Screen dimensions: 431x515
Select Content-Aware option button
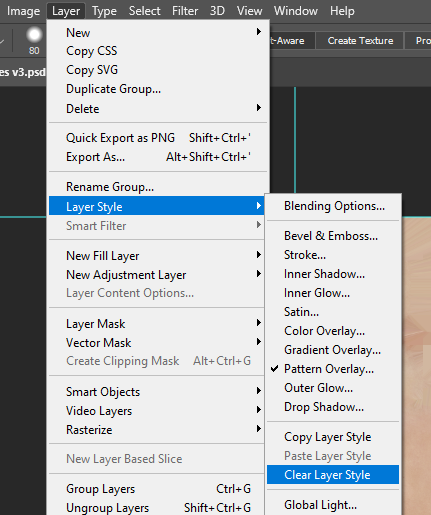tap(291, 41)
